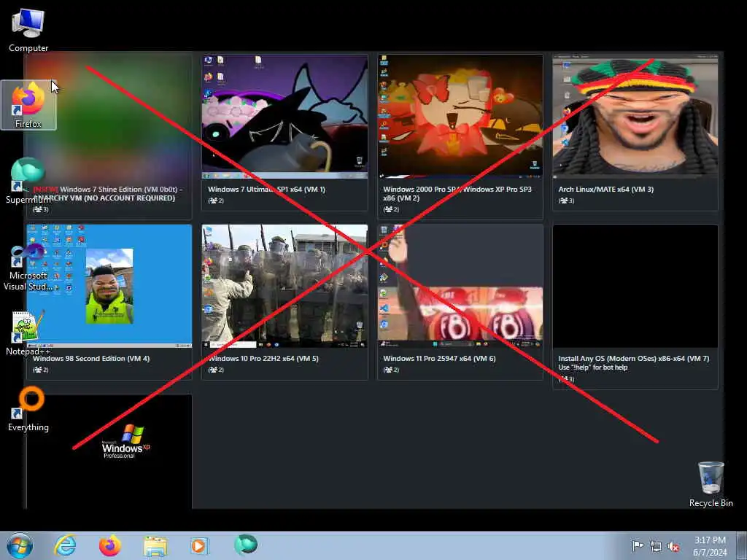Open the Windows 98 Second Edition VM thumbnail
Screen dimensions: 747x560
click(x=109, y=286)
